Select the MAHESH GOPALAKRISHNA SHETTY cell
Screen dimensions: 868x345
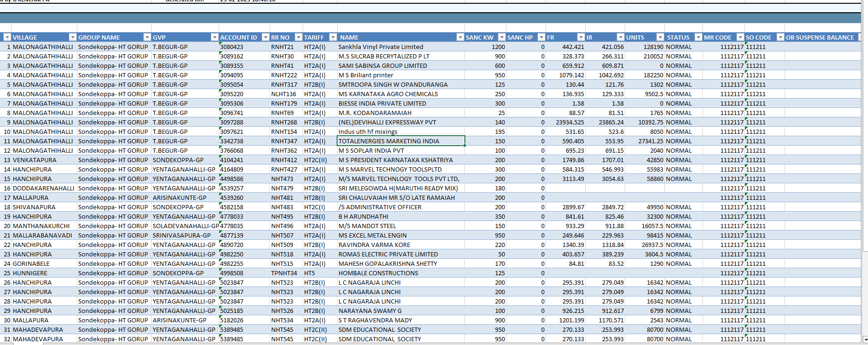pyautogui.click(x=401, y=263)
